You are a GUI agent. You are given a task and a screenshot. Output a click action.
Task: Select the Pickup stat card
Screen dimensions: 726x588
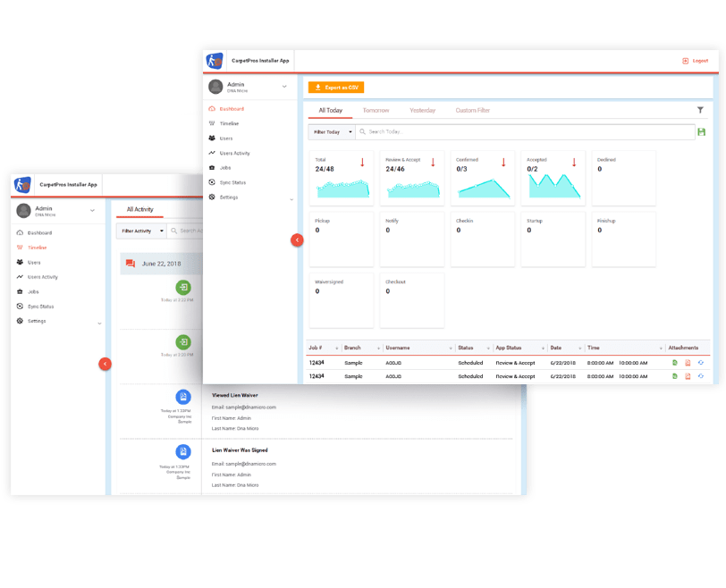coord(342,239)
